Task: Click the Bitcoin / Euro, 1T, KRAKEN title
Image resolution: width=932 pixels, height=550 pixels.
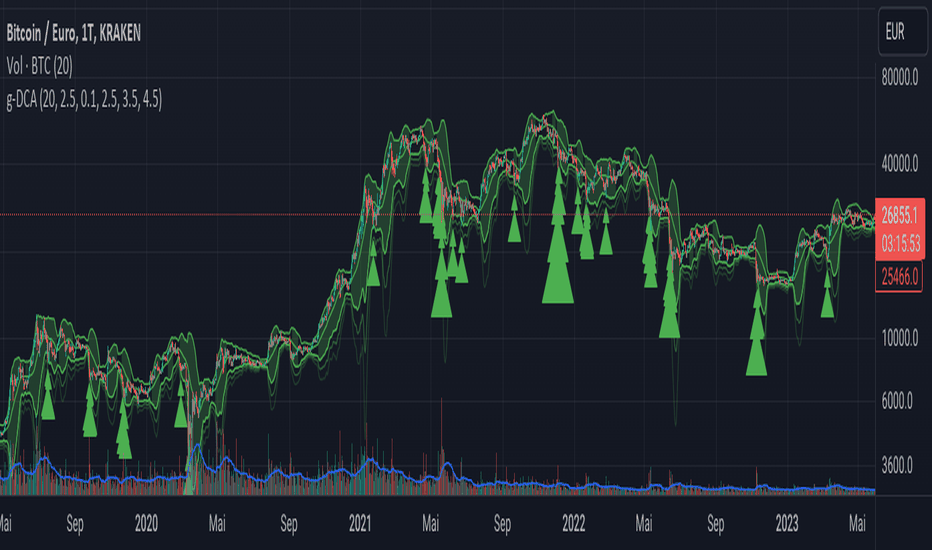Action: (x=74, y=33)
